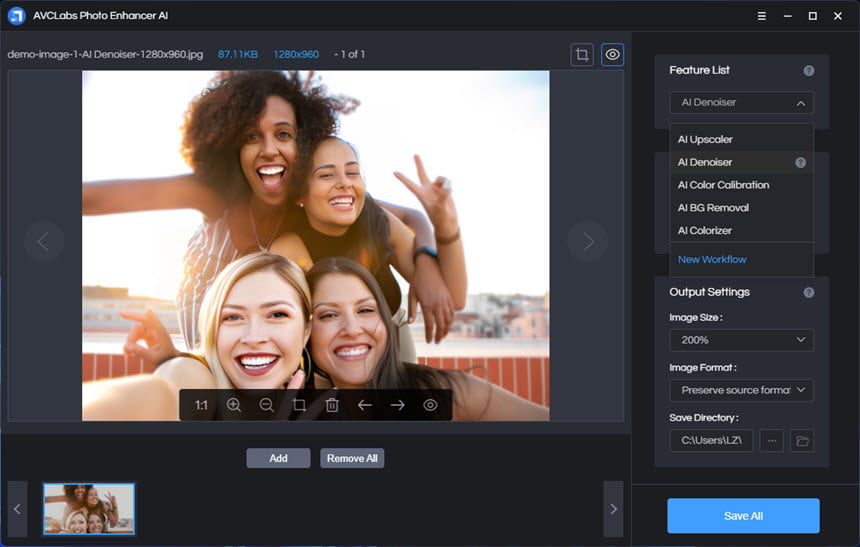The width and height of the screenshot is (860, 547).
Task: Click the New Workflow link
Action: (712, 260)
